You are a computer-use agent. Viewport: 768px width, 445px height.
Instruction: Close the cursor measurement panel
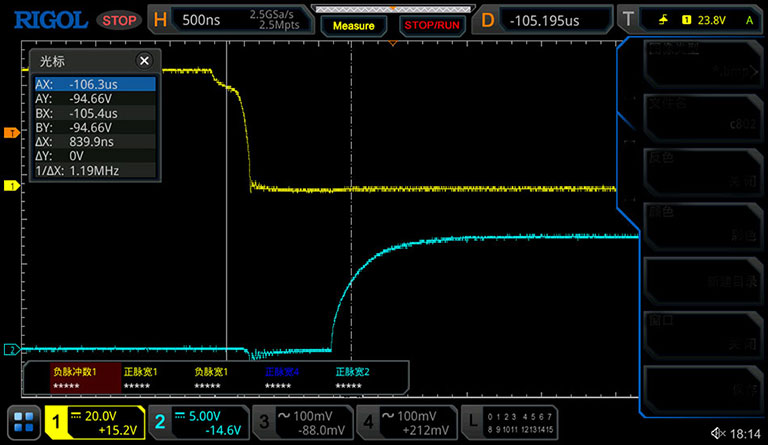[x=143, y=61]
